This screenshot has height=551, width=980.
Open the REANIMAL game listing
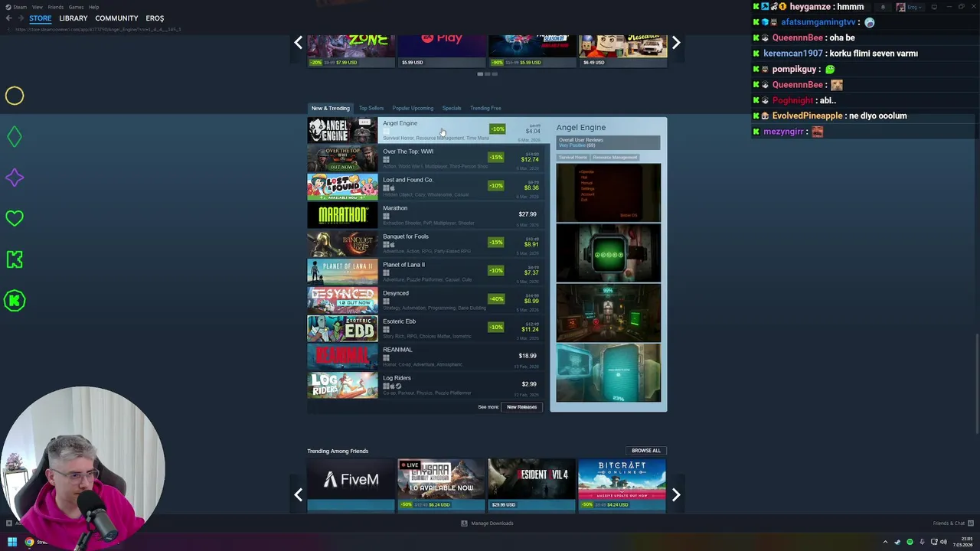tap(425, 357)
